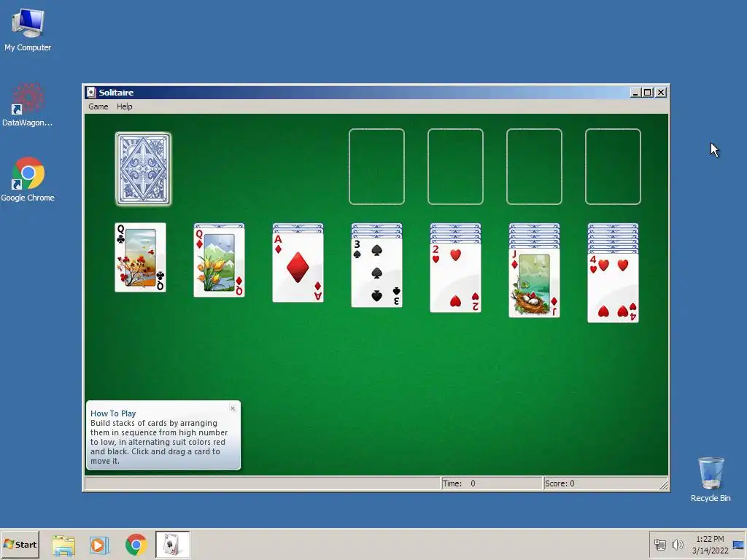Click the third empty foundation slot

[x=534, y=167]
